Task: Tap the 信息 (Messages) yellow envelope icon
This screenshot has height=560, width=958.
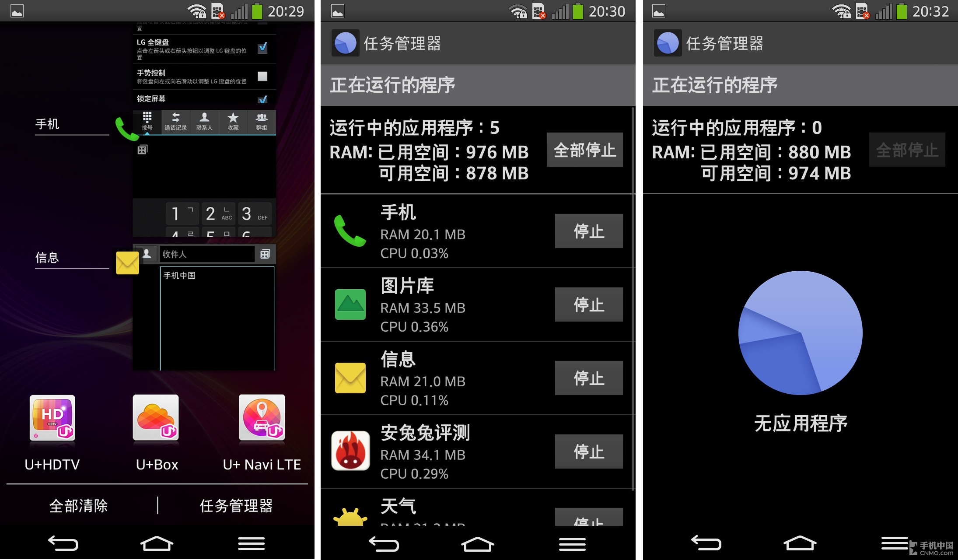Action: [x=127, y=262]
